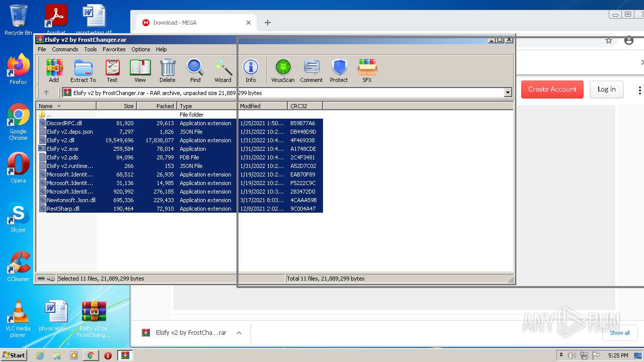The height and width of the screenshot is (362, 644).
Task: Select Elsify v2.exe application
Action: [x=180, y=149]
